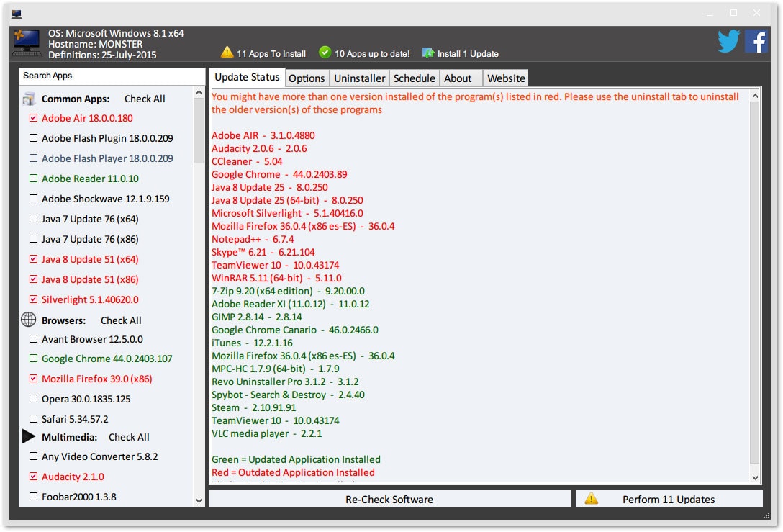The image size is (783, 532).
Task: Select the 'CCleaner - 5.04' status line
Action: pyautogui.click(x=247, y=161)
